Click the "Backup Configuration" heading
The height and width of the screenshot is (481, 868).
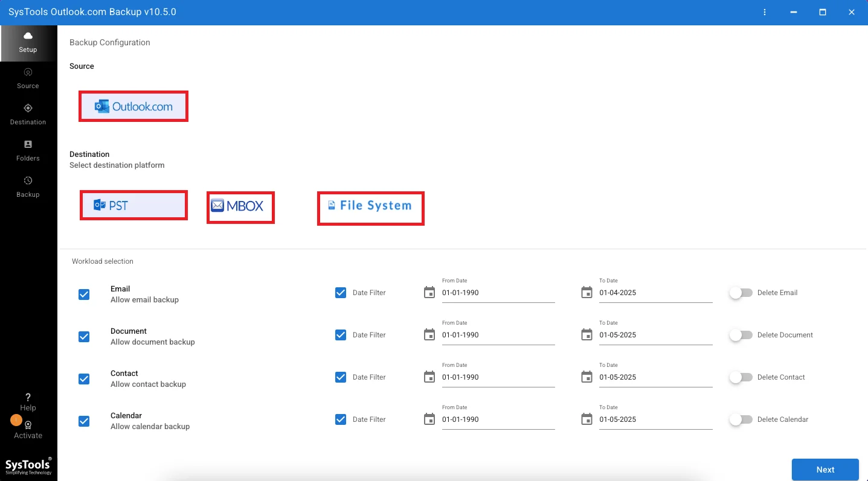(x=110, y=42)
